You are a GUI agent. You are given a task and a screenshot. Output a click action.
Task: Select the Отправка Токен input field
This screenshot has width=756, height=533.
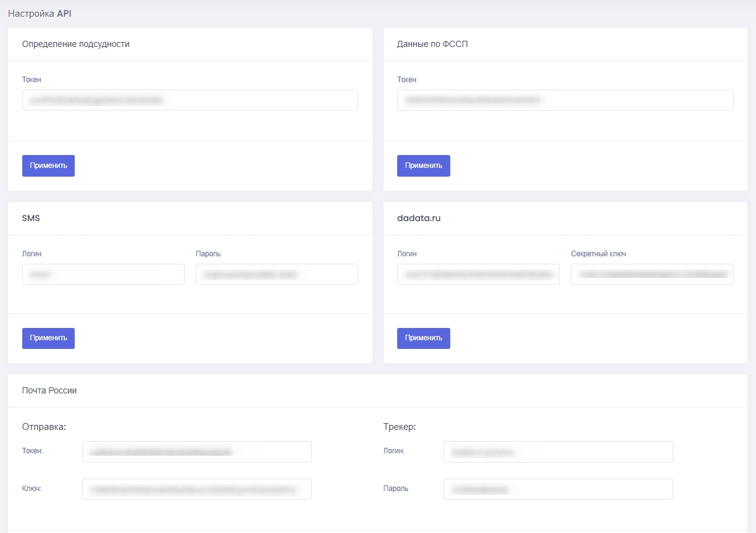click(x=196, y=451)
